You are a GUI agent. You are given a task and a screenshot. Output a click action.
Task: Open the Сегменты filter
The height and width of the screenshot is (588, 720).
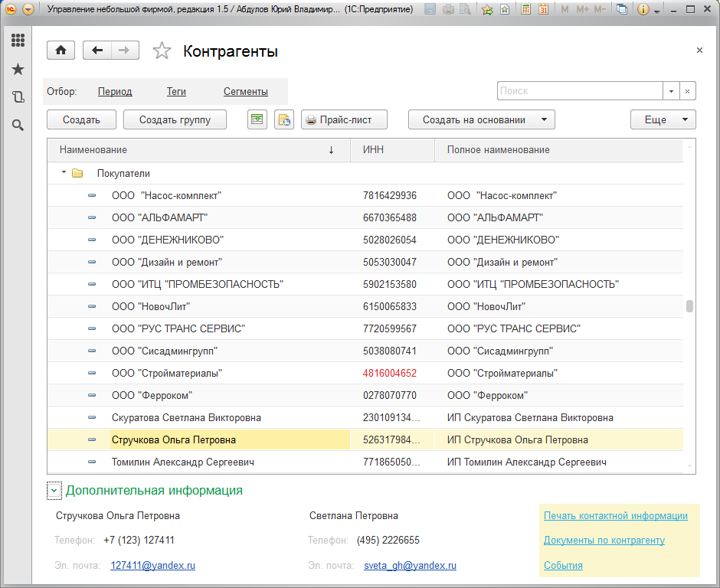click(x=245, y=92)
